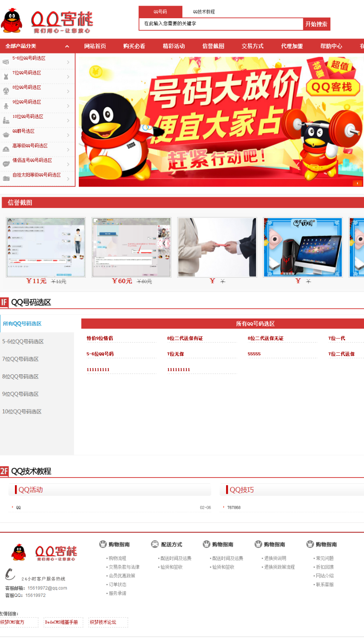Image resolution: width=364 pixels, height=641 pixels.
Task: Click the 7位QQ号码选区 sidebar icon
Action: pos(6,76)
